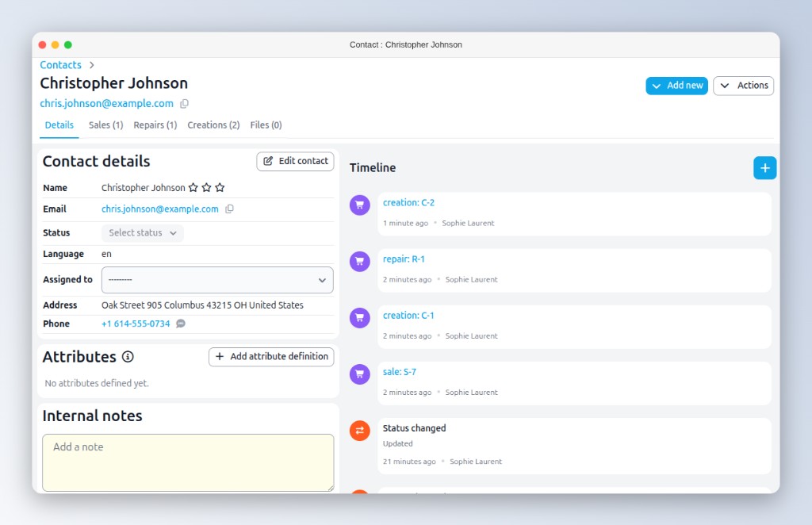Viewport: 812px width, 525px height.
Task: Open the Repairs (1) tab
Action: [x=155, y=125]
